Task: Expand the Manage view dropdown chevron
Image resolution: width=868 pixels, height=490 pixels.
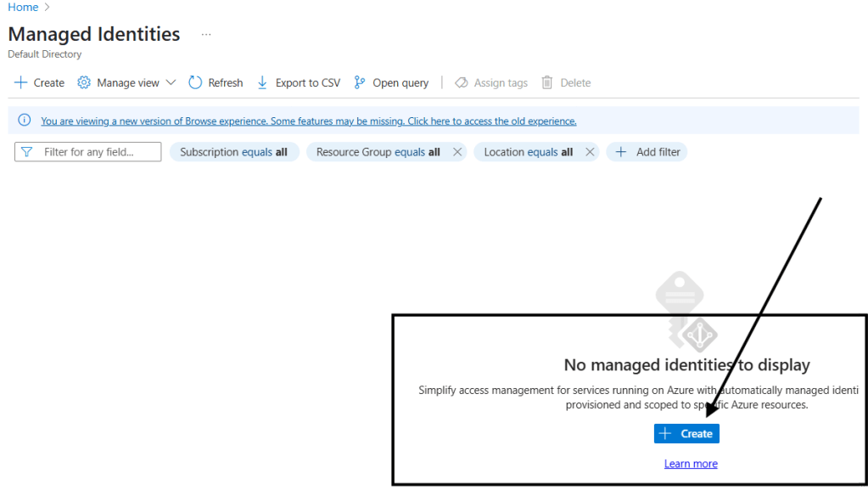Action: coord(171,82)
